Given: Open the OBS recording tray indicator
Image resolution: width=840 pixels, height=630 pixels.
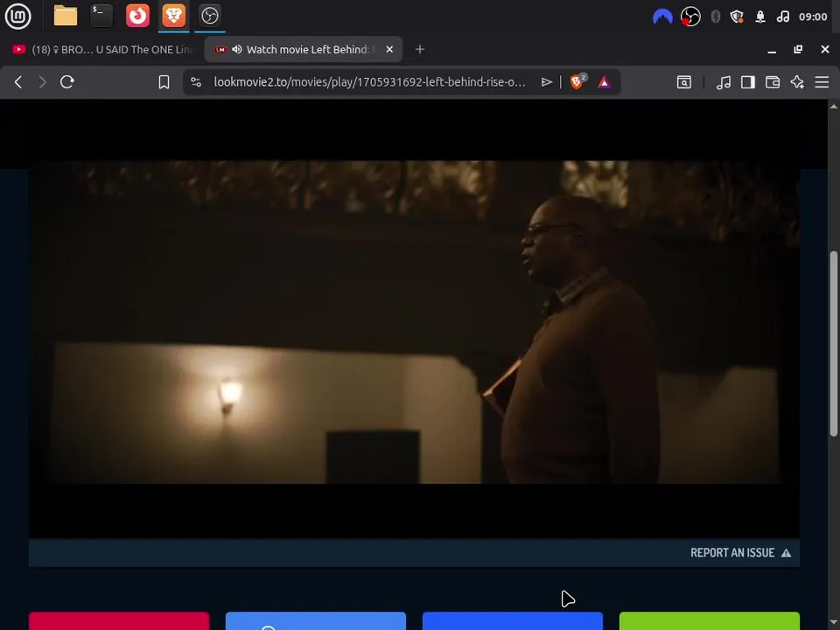Looking at the screenshot, I should tap(690, 17).
